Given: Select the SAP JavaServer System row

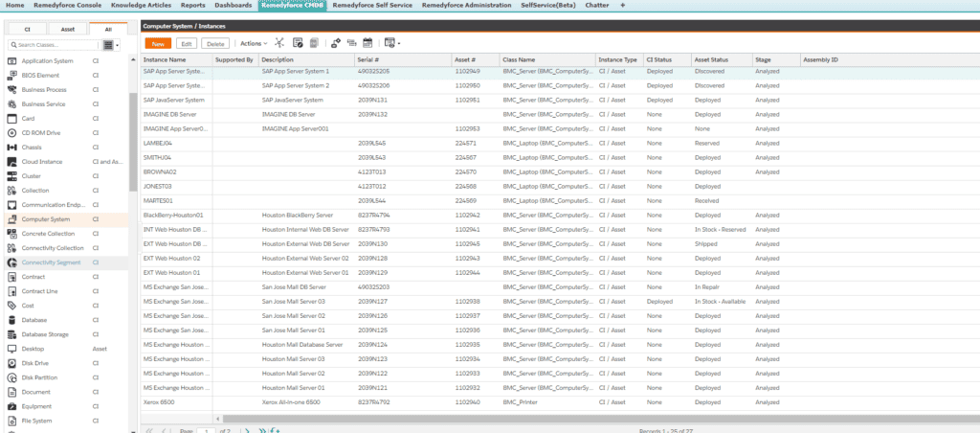Looking at the screenshot, I should (560, 101).
